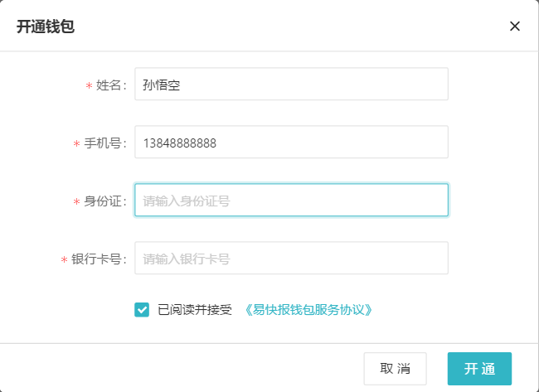Click the 手机号 field showing 13848888888

coord(292,142)
